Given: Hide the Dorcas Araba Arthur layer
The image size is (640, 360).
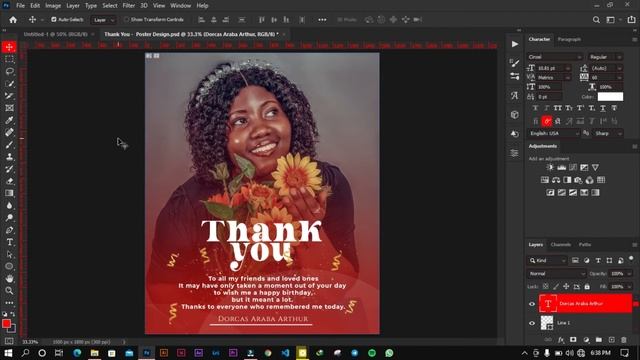Looking at the screenshot, I should tap(532, 304).
